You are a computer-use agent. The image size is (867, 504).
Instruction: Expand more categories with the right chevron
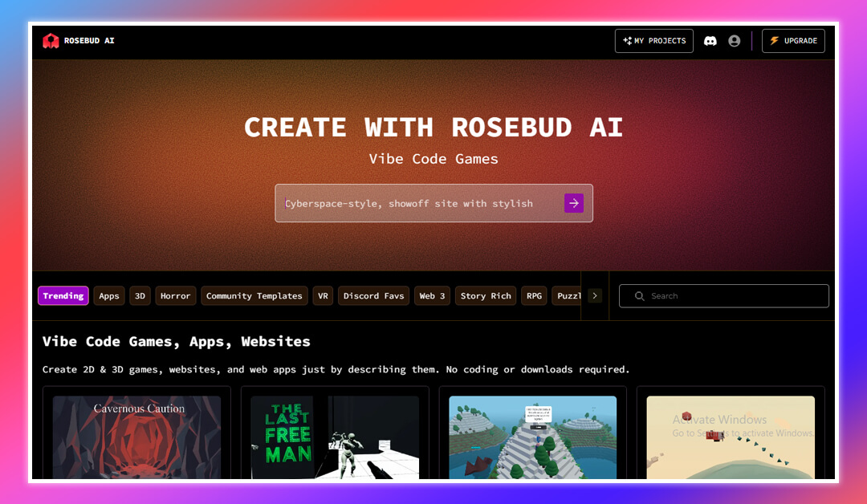click(x=595, y=295)
